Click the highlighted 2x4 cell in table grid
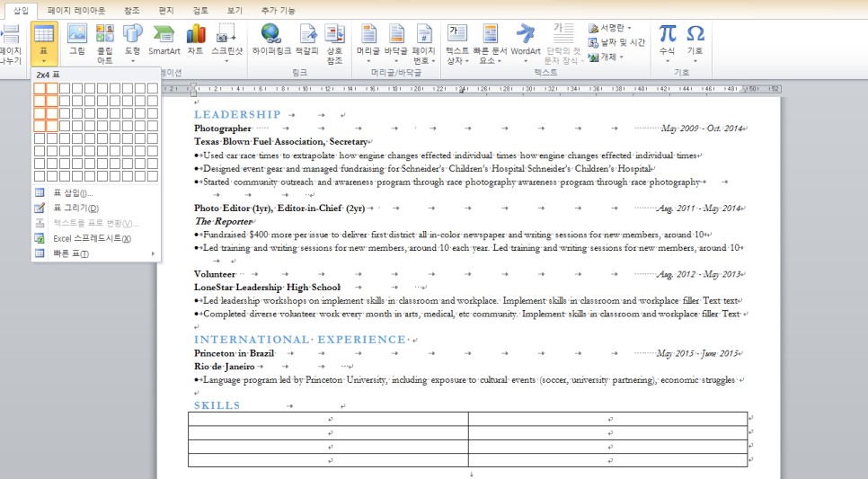This screenshot has height=479, width=868. (52, 127)
